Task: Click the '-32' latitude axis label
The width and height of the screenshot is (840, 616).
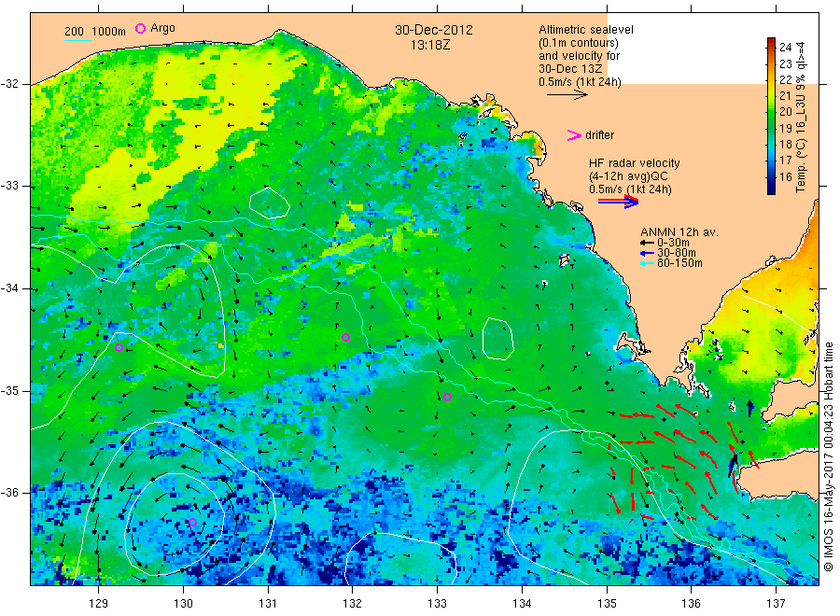Action: point(9,84)
